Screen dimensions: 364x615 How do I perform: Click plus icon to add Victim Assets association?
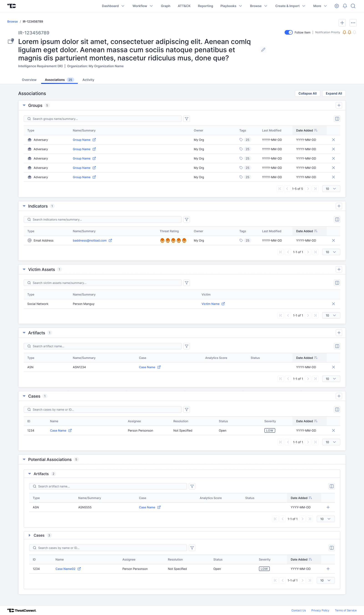coord(339,269)
